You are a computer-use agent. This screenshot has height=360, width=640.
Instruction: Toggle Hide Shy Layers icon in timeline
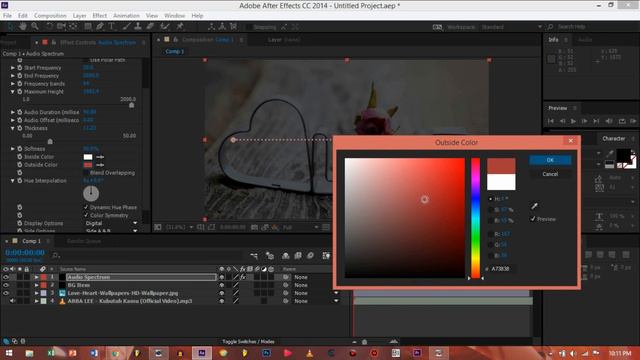coord(286,256)
